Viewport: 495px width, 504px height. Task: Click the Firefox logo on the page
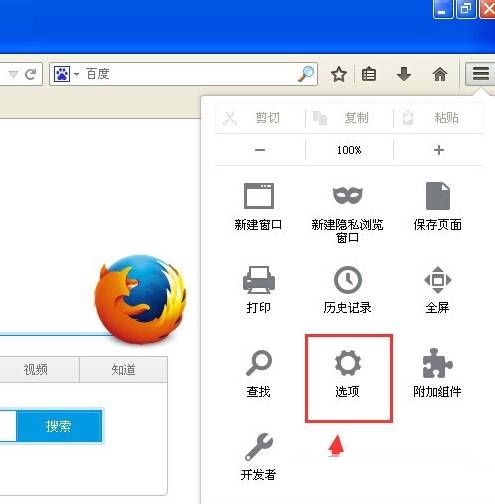(x=140, y=299)
